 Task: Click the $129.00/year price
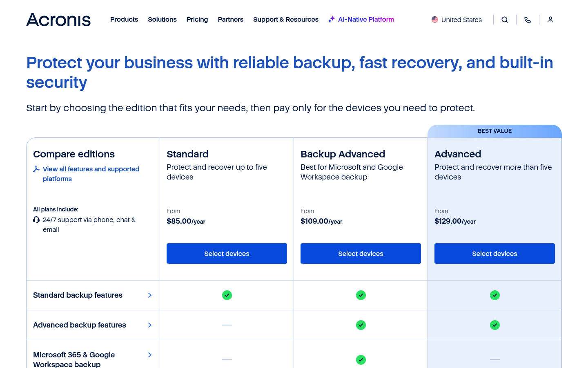455,221
